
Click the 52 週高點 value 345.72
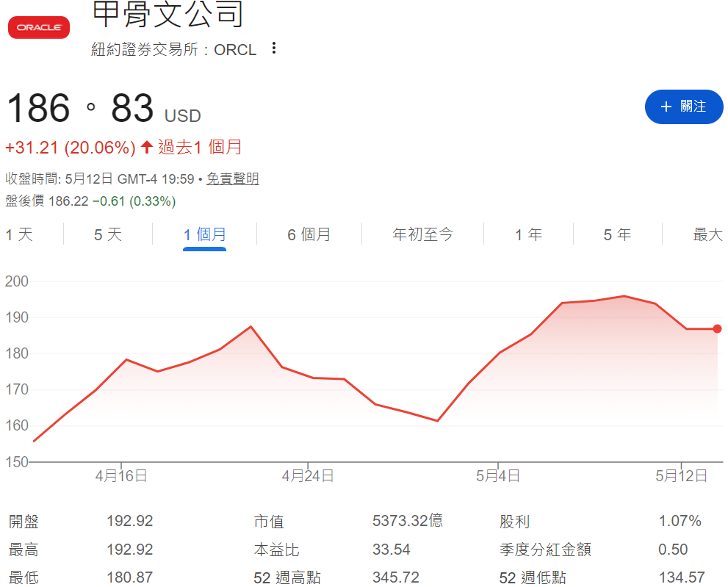point(395,577)
